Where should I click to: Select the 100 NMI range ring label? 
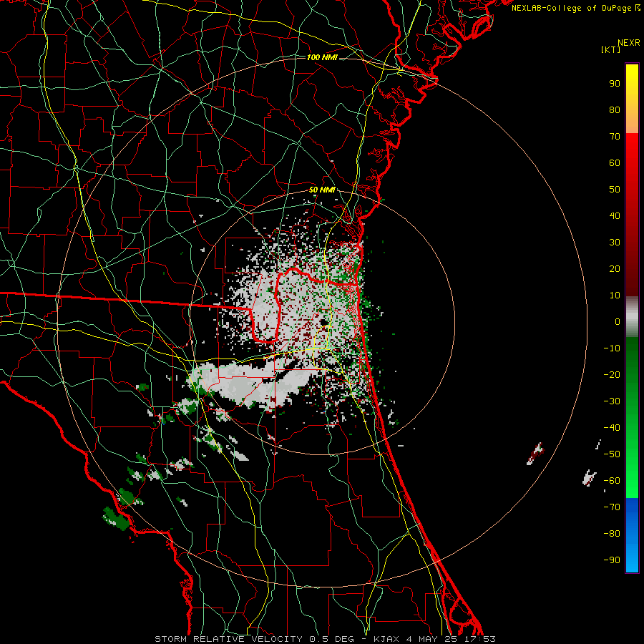coord(322,57)
